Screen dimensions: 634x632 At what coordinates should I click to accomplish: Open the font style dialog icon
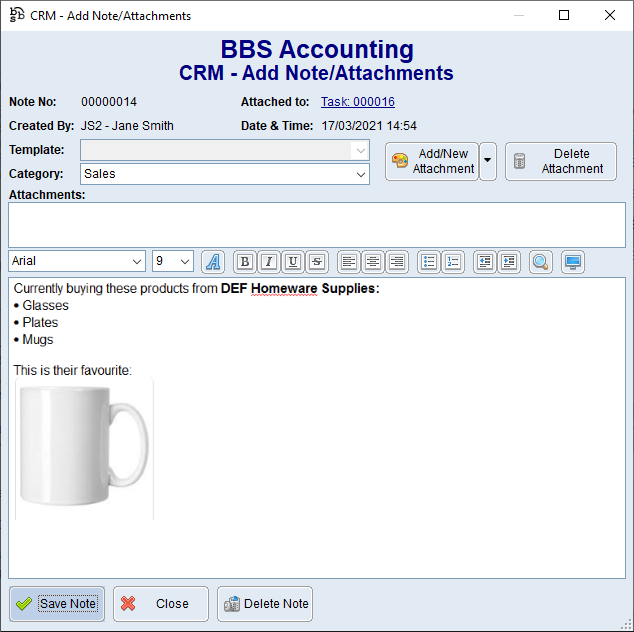pos(213,261)
